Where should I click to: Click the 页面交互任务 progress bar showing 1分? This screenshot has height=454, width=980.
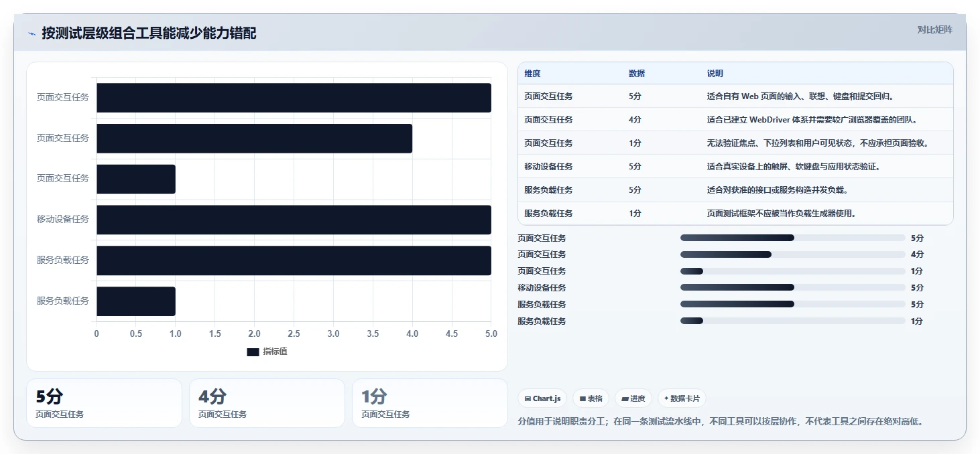tap(793, 271)
